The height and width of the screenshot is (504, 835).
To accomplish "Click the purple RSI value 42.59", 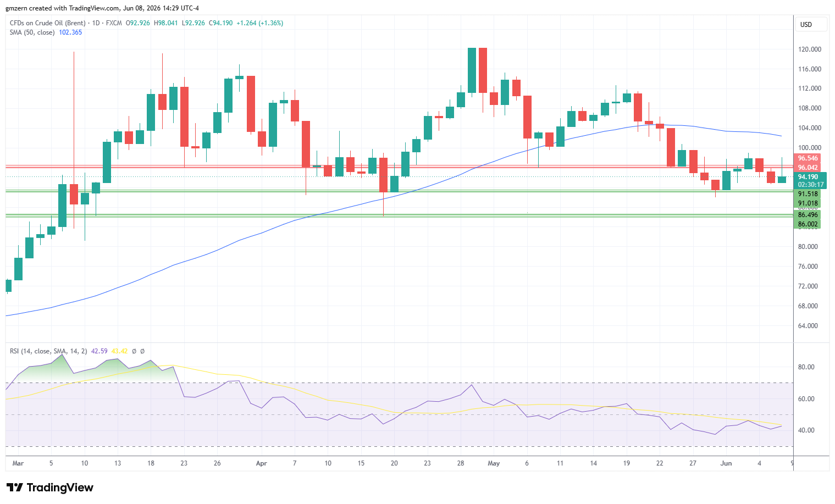I will point(99,351).
